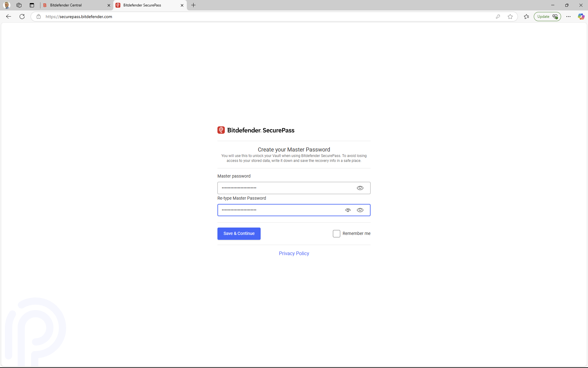The width and height of the screenshot is (588, 368).
Task: Add this page to favorites
Action: [510, 17]
